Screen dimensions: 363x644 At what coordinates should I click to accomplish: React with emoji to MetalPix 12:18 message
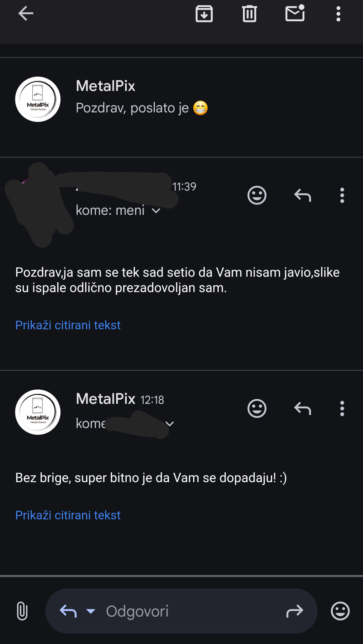(x=257, y=409)
